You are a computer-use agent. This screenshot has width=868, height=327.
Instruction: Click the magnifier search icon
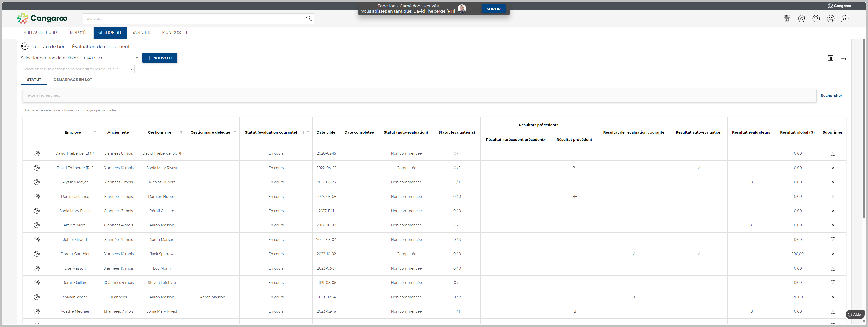pos(309,19)
